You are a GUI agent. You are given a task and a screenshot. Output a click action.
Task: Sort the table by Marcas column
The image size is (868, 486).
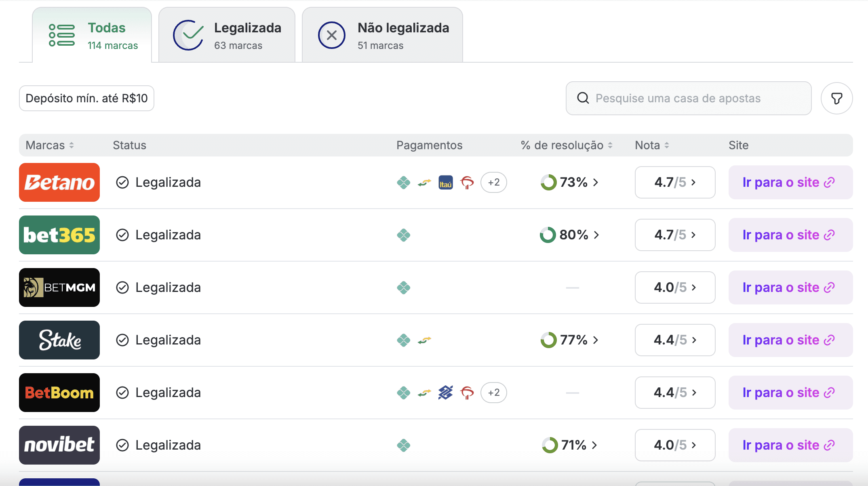point(50,145)
